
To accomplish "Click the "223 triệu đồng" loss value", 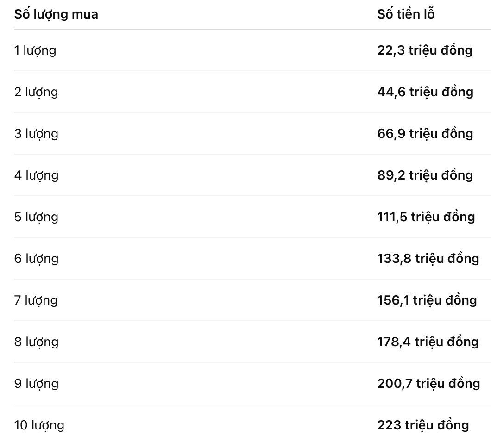I will click(x=423, y=425).
